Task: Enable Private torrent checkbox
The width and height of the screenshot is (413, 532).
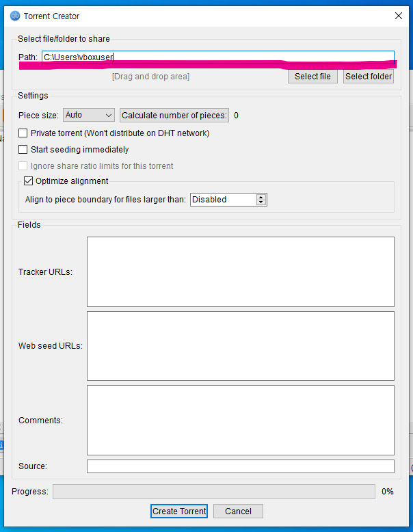Action: pos(23,133)
